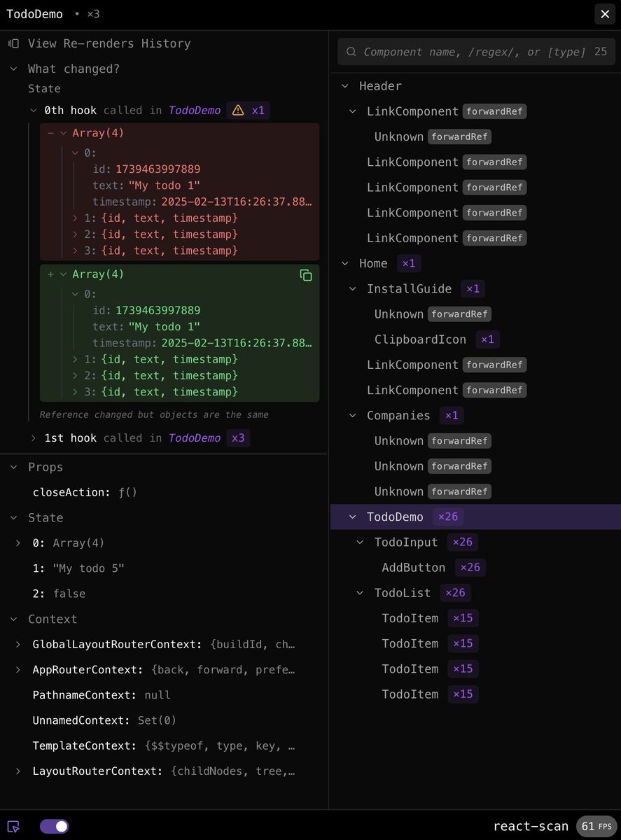Expand item 1 in removed array
621x840 pixels.
coord(76,218)
